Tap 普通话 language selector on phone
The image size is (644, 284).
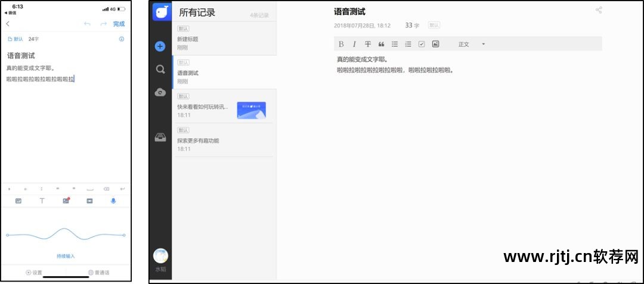(x=98, y=273)
